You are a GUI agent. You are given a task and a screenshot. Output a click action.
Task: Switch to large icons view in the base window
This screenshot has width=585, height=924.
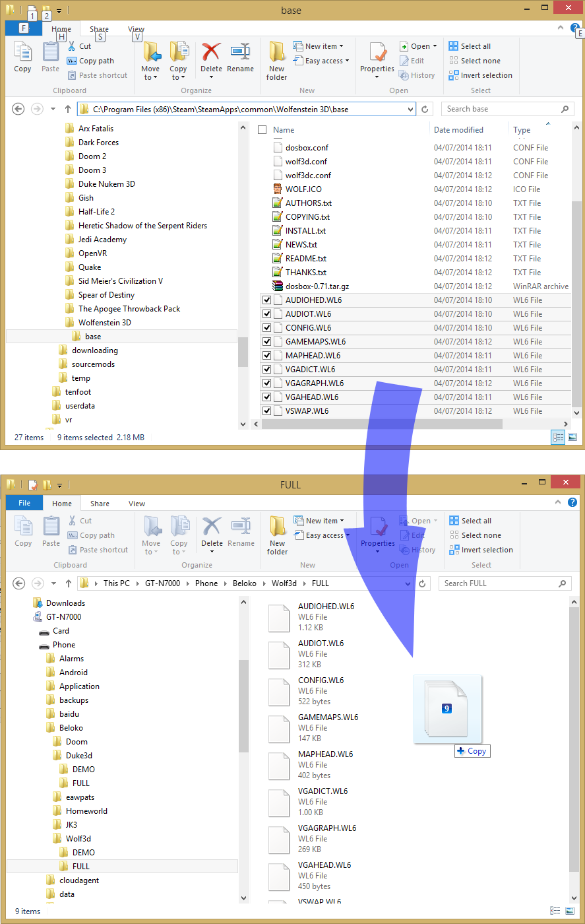pos(572,437)
